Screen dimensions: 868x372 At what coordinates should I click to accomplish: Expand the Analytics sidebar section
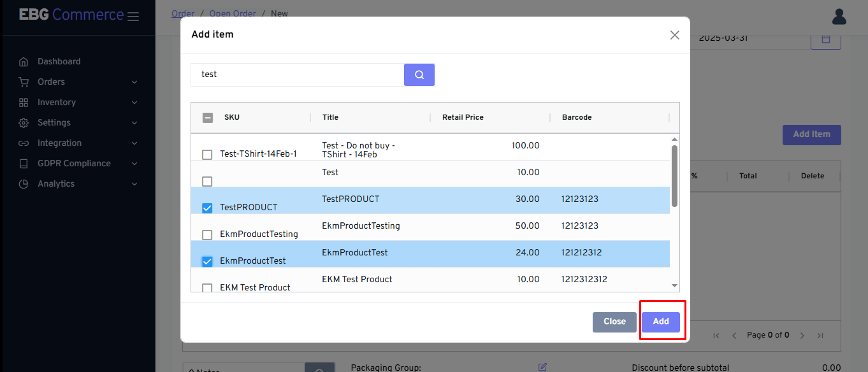[x=56, y=183]
